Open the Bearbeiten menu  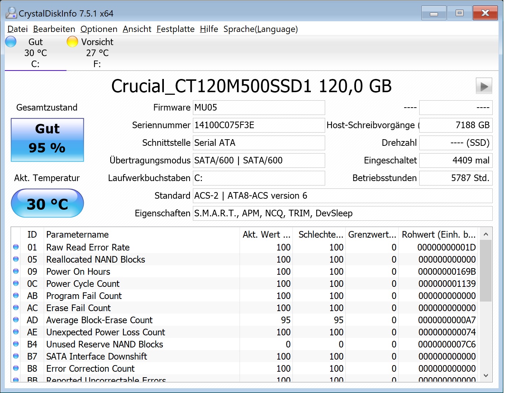pos(54,29)
